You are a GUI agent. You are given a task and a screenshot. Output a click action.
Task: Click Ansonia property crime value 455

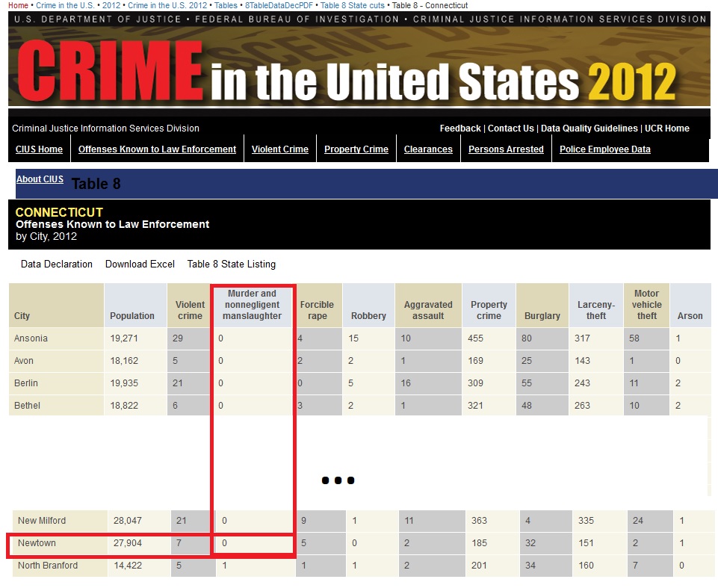coord(475,338)
